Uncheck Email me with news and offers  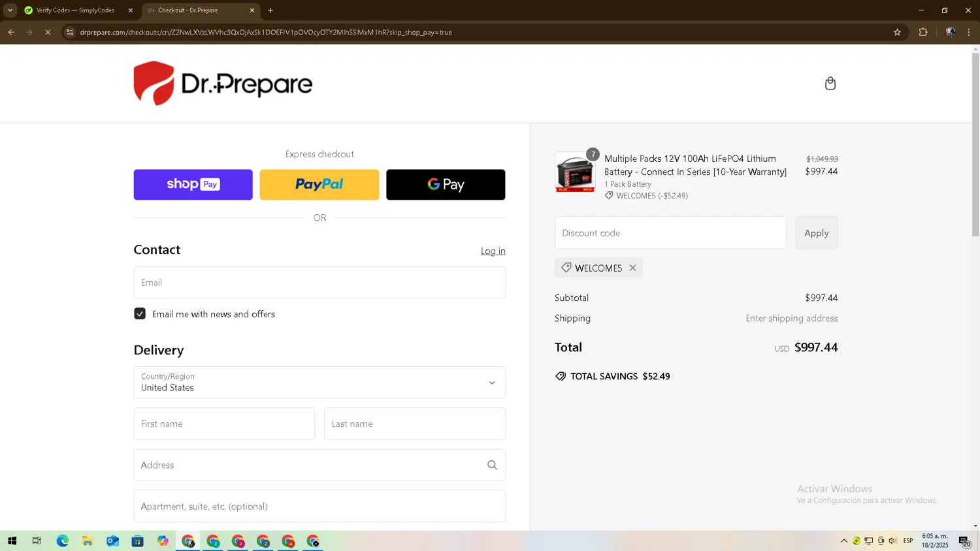point(140,314)
